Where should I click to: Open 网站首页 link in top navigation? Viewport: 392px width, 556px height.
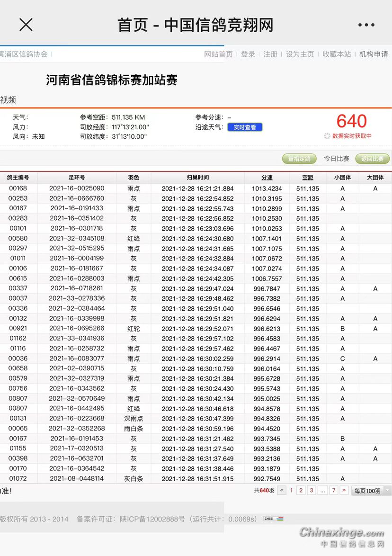tap(218, 54)
